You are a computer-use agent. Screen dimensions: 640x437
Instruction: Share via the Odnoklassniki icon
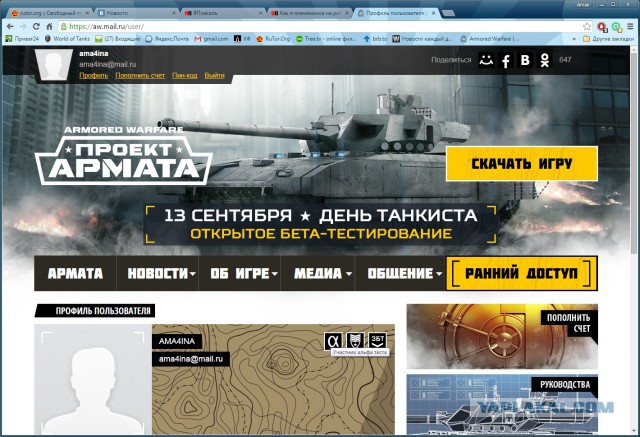point(544,60)
